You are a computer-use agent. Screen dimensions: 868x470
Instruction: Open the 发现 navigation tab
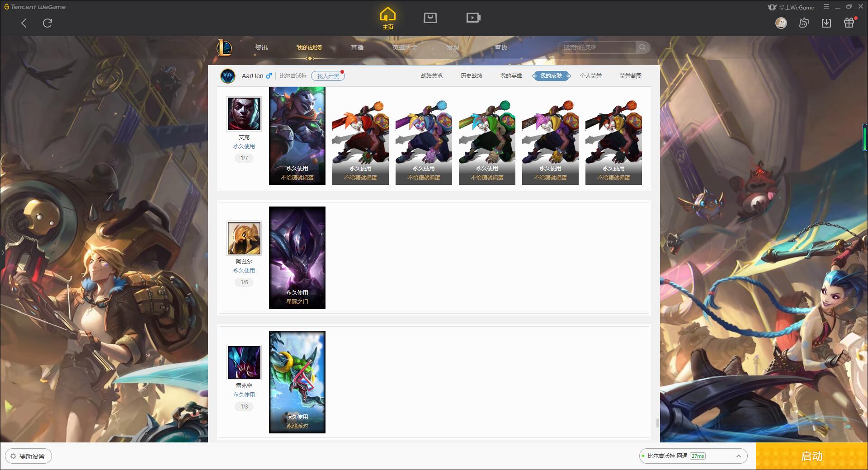(x=453, y=47)
